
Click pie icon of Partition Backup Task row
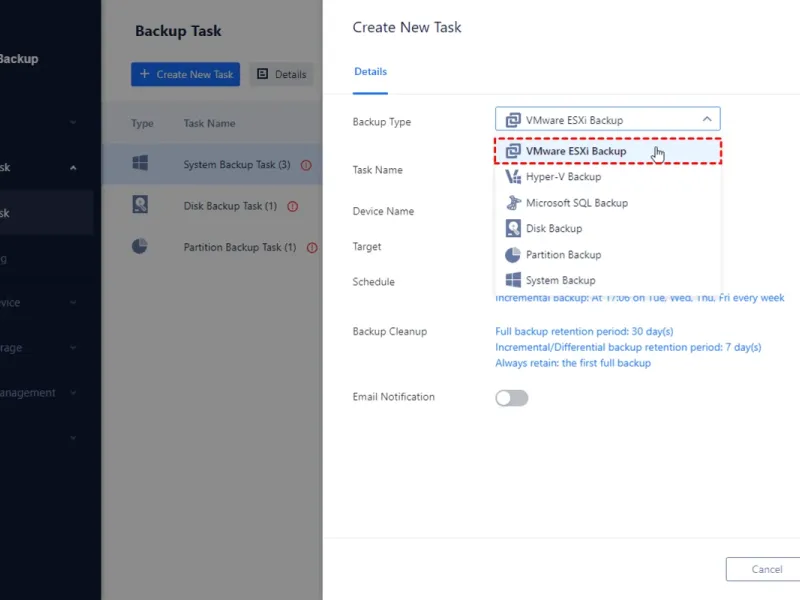140,246
